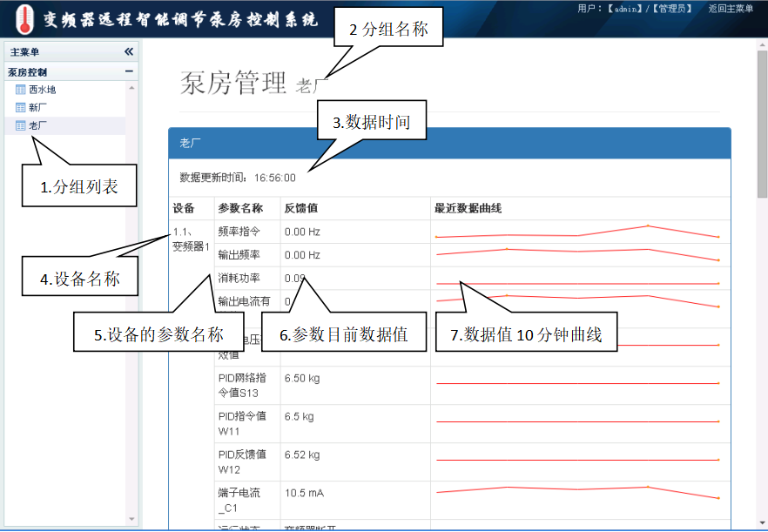
Task: Click the admin user label
Action: (x=625, y=9)
